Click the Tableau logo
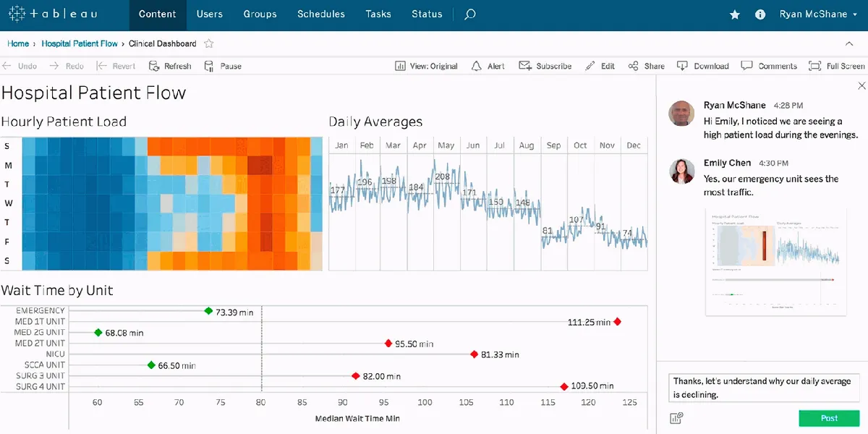Image resolution: width=868 pixels, height=434 pixels. (x=52, y=14)
